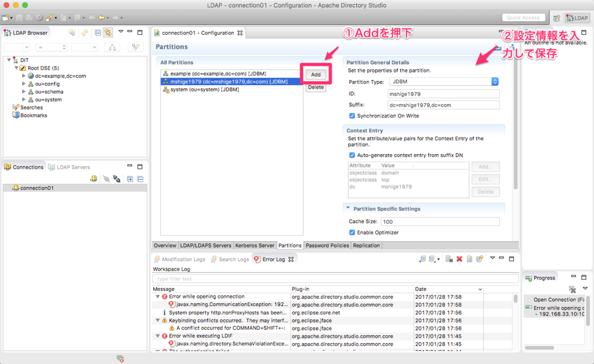Click the DIT tree structure icon button
The height and width of the screenshot is (364, 594).
(x=113, y=48)
